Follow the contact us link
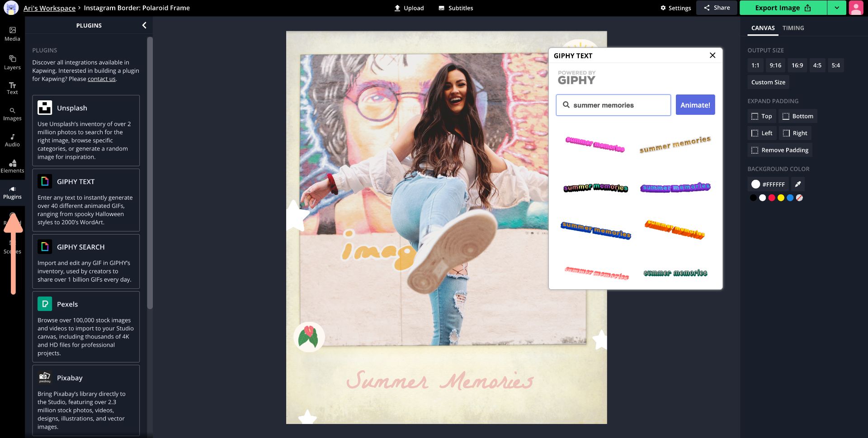The width and height of the screenshot is (868, 438). click(x=101, y=79)
